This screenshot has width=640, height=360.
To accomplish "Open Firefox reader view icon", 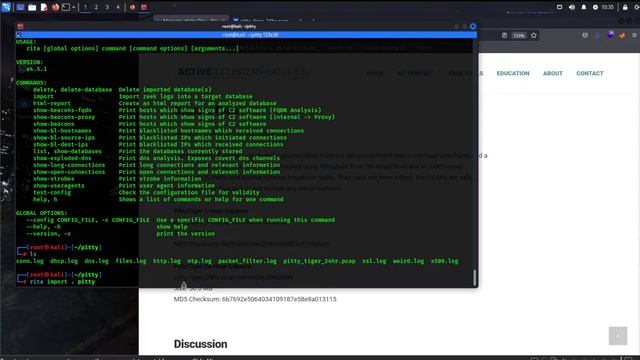I will (504, 36).
